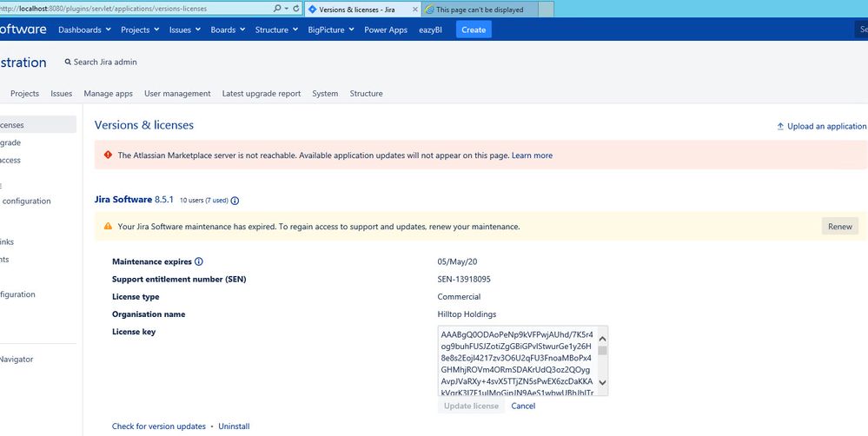
Task: Click the license key scrollbar thumb
Action: [602, 350]
